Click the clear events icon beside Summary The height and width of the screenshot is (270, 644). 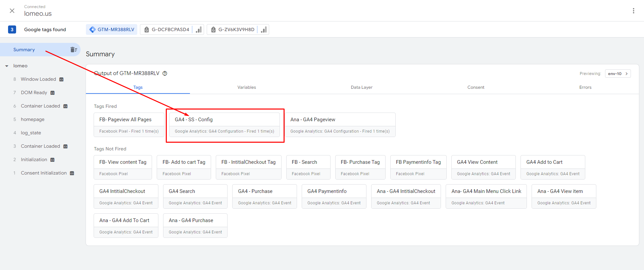coord(73,50)
